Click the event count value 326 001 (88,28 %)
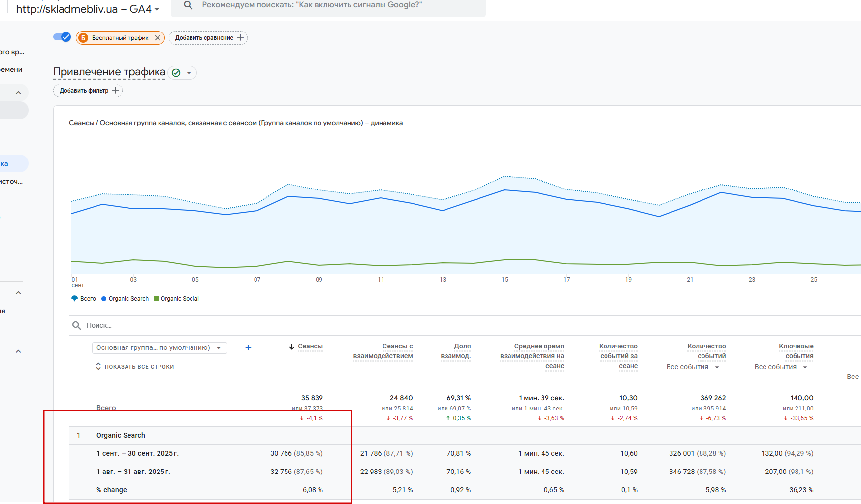 tap(697, 454)
